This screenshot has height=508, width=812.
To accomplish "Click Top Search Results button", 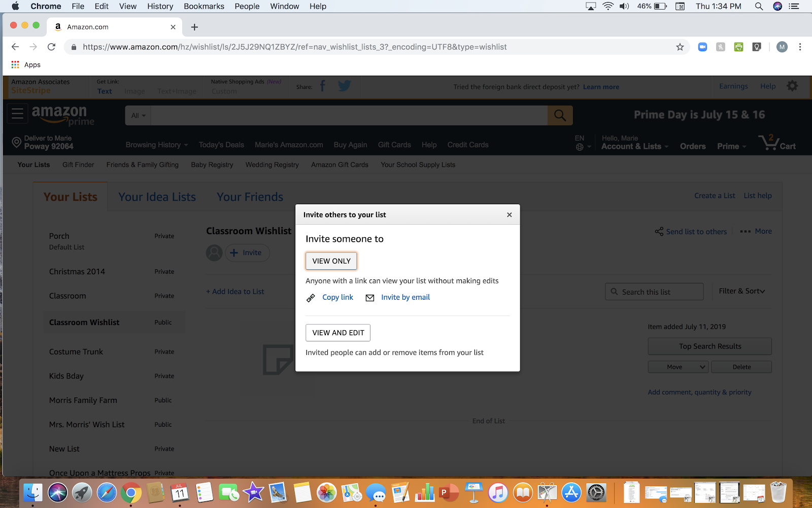I will point(710,346).
